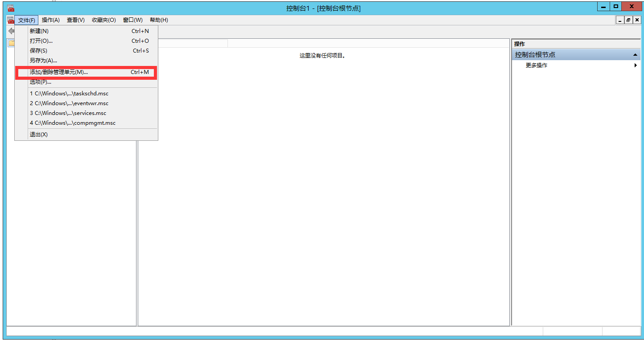Screen dimensions: 644x340
Task: Open recent file 4 compmgmt.msc
Action: (x=87, y=123)
